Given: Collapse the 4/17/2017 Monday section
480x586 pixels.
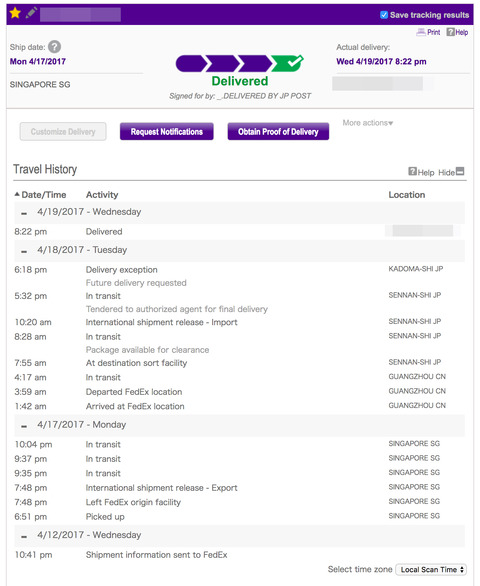Looking at the screenshot, I should tap(24, 426).
